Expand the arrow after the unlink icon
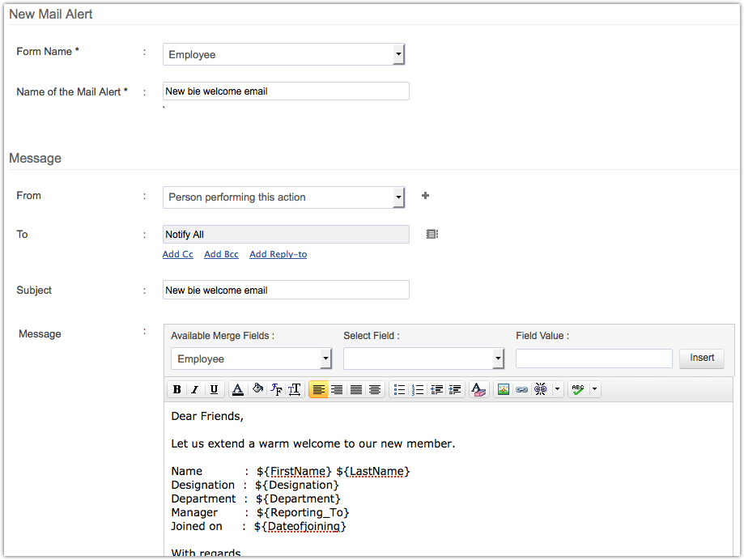This screenshot has width=744, height=560. (x=557, y=389)
